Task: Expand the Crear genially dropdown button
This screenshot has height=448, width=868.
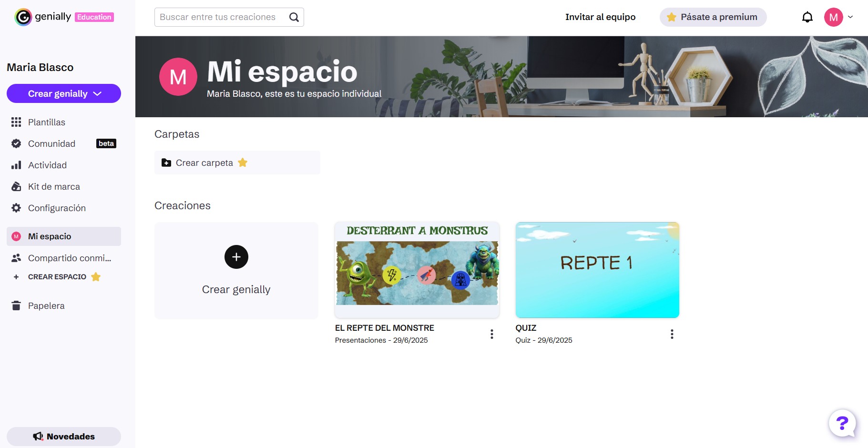Action: click(x=64, y=93)
